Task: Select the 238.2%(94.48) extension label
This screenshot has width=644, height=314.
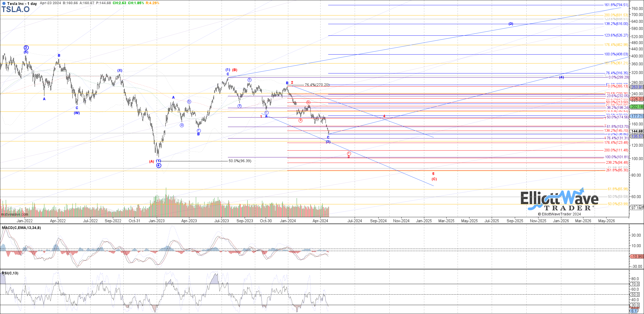Action: [x=617, y=163]
